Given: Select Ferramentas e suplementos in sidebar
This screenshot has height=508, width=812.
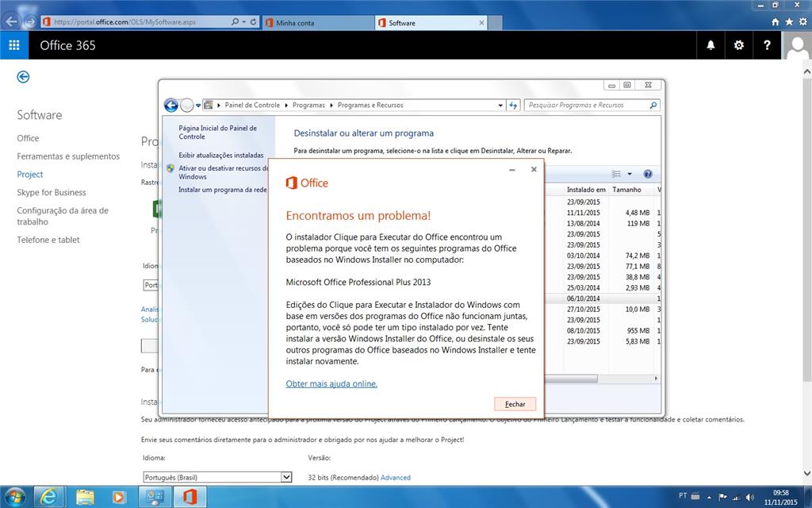Looking at the screenshot, I should coord(68,156).
